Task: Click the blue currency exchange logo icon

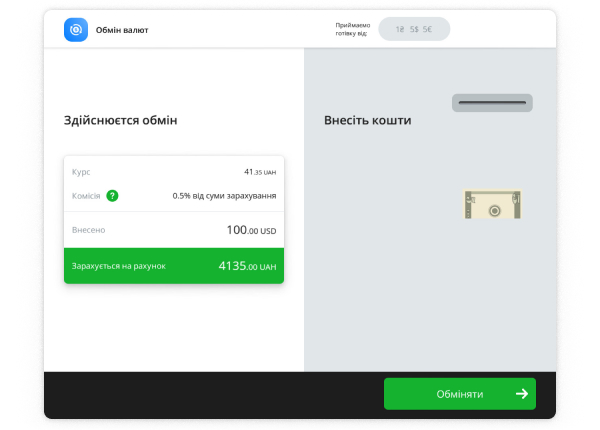Action: pos(76,30)
